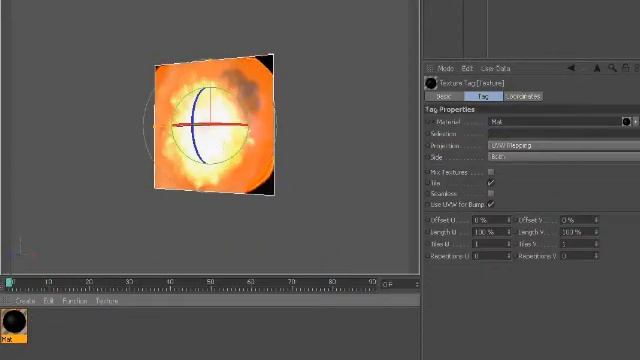Click the keyframe dot next to Side
Viewport: 640px width, 360px height.
tap(428, 157)
